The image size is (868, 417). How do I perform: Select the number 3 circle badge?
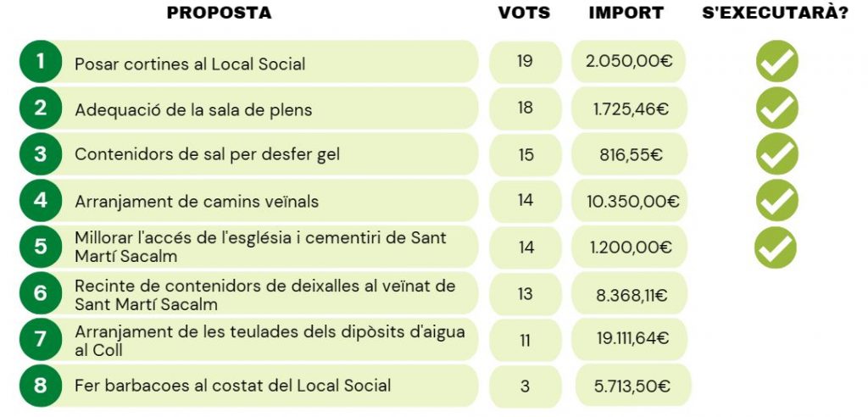click(x=40, y=154)
